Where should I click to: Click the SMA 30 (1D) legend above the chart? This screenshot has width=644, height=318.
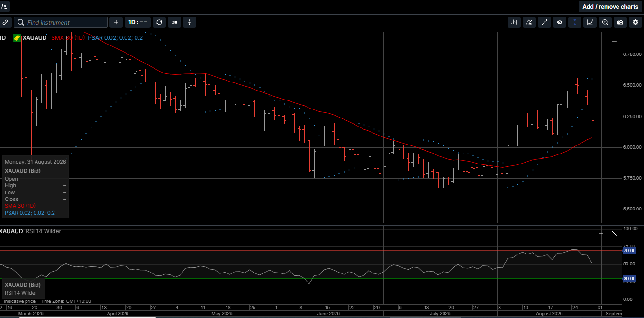click(68, 38)
